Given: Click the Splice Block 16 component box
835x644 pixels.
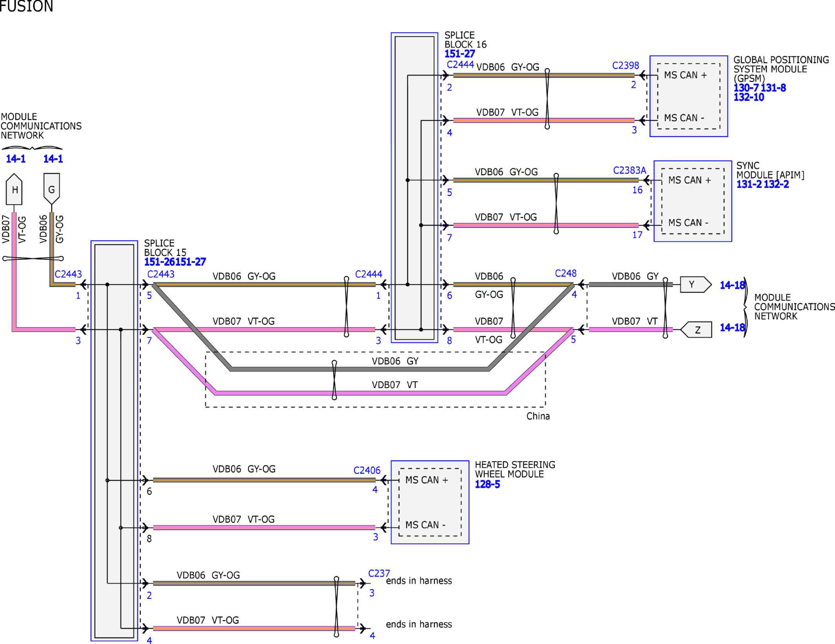Looking at the screenshot, I should [x=414, y=188].
